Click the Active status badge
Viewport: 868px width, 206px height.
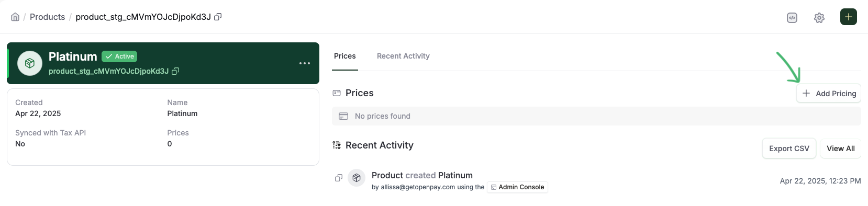click(x=119, y=56)
